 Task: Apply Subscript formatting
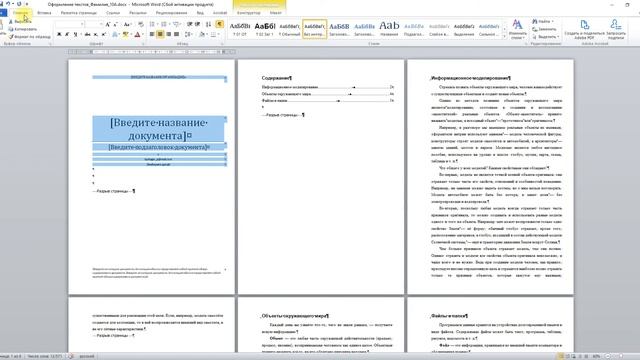click(x=96, y=34)
